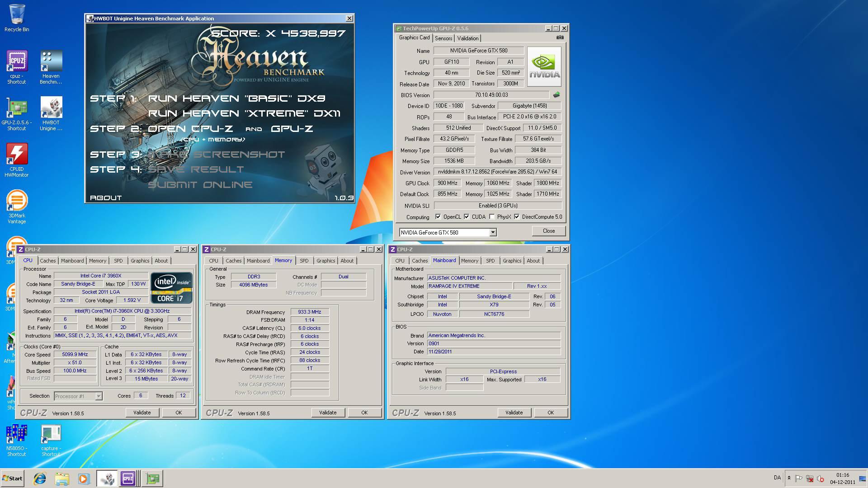Close the HWBOT Heaven Benchmark window
The height and width of the screenshot is (488, 868).
(x=349, y=19)
